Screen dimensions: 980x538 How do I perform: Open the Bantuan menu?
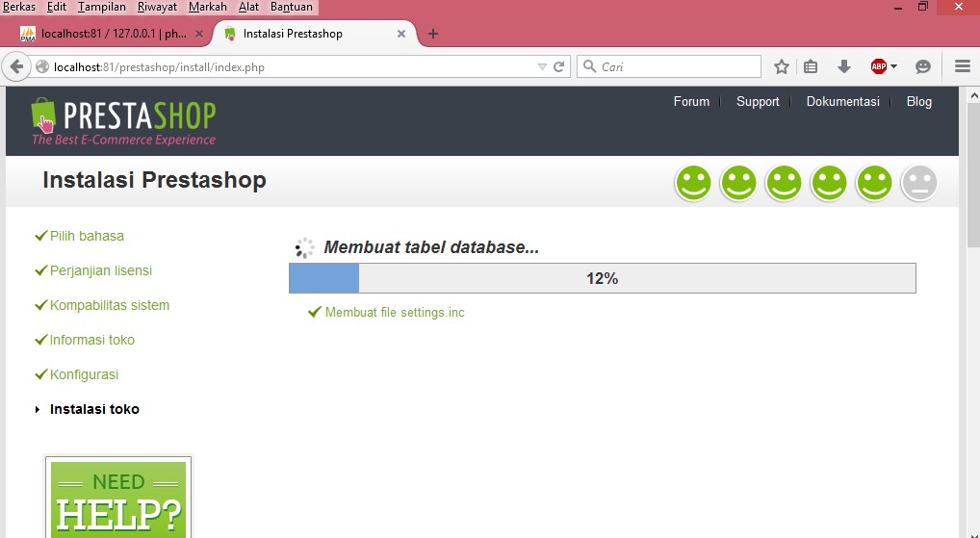click(292, 7)
